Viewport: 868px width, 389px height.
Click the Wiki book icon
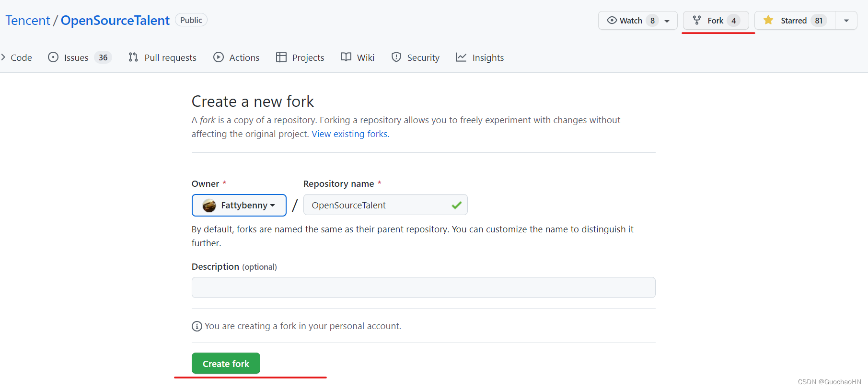coord(346,57)
